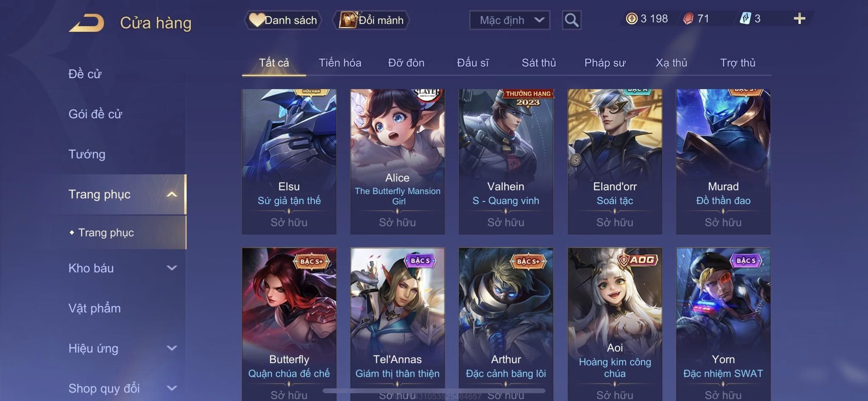Open the Tướng sidebar menu

coord(87,154)
